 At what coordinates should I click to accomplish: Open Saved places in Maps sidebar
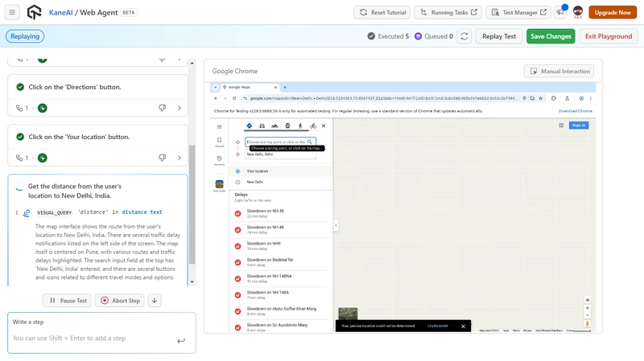click(219, 142)
